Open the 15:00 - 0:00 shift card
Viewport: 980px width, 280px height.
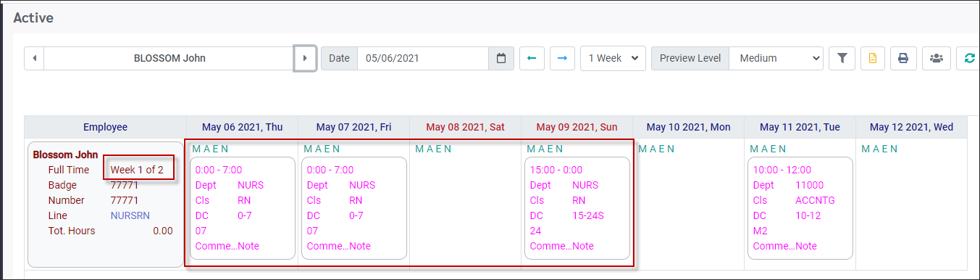[x=577, y=208]
